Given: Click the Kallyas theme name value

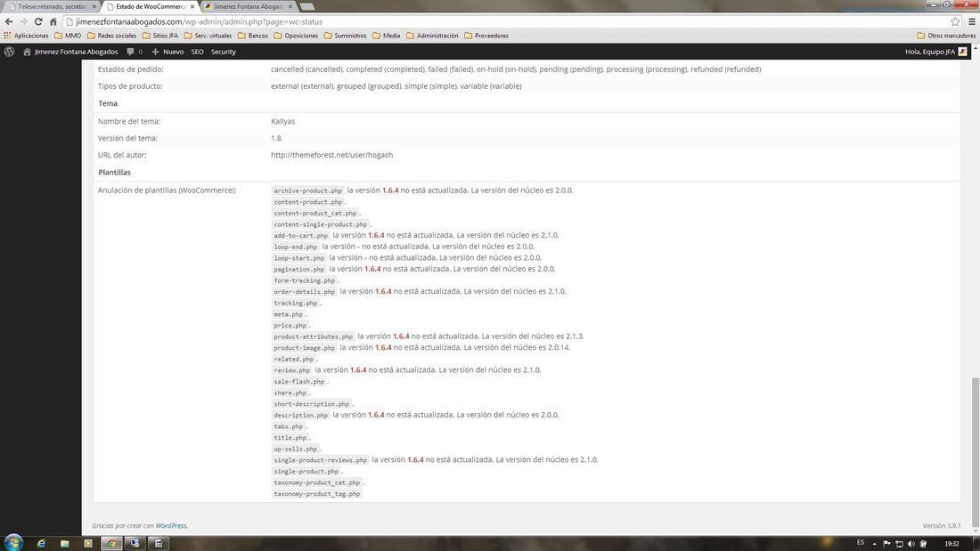Looking at the screenshot, I should coord(282,121).
